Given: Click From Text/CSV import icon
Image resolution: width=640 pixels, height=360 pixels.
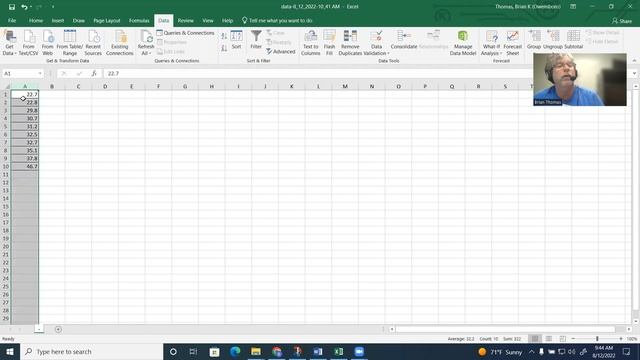Looking at the screenshot, I should point(28,43).
